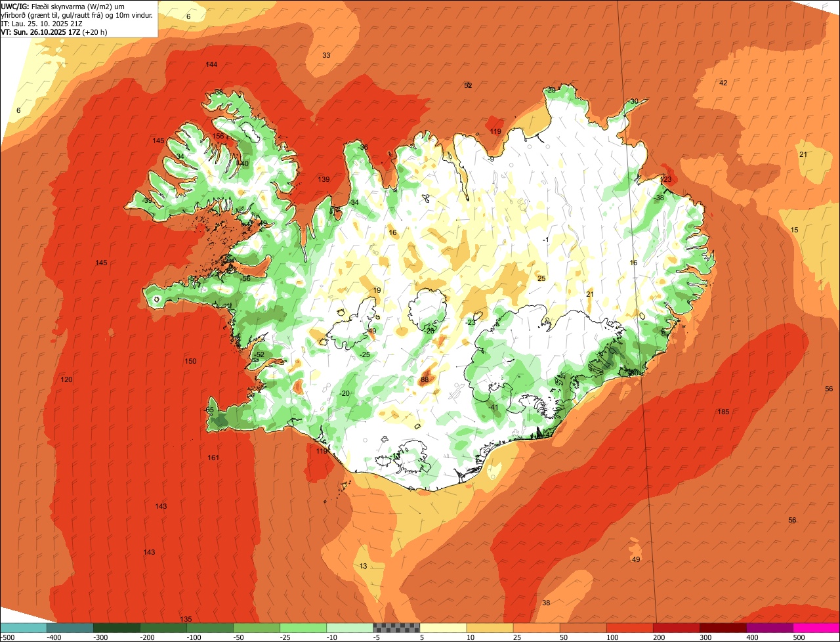Viewport: 840px width, 642px height.
Task: Click the map value '42' in the northeast
Action: (723, 83)
